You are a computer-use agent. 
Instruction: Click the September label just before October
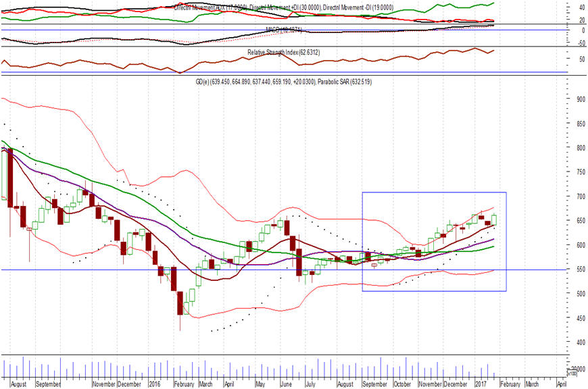[x=374, y=384]
